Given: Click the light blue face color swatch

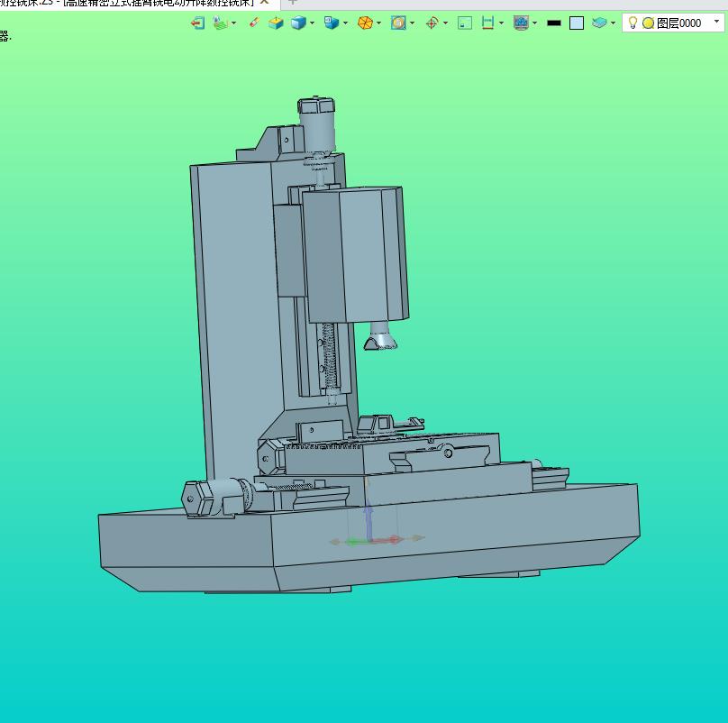Looking at the screenshot, I should 577,23.
